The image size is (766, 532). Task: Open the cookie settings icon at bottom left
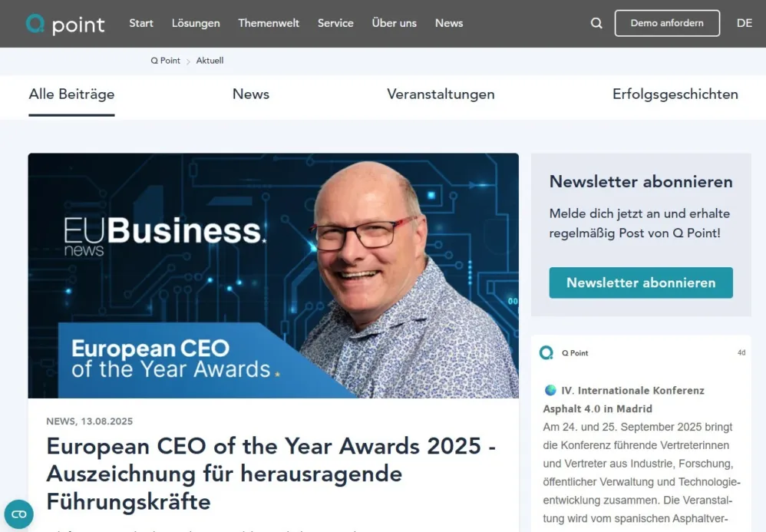coord(18,514)
